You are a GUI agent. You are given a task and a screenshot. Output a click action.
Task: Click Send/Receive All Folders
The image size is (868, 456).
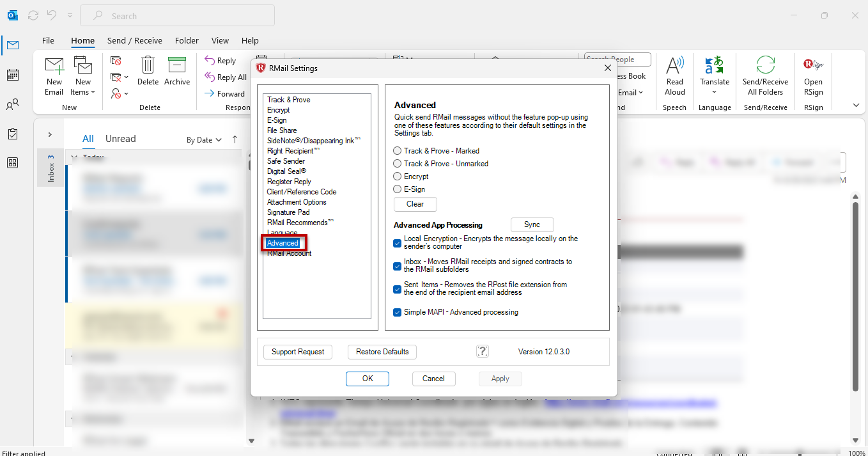click(765, 76)
